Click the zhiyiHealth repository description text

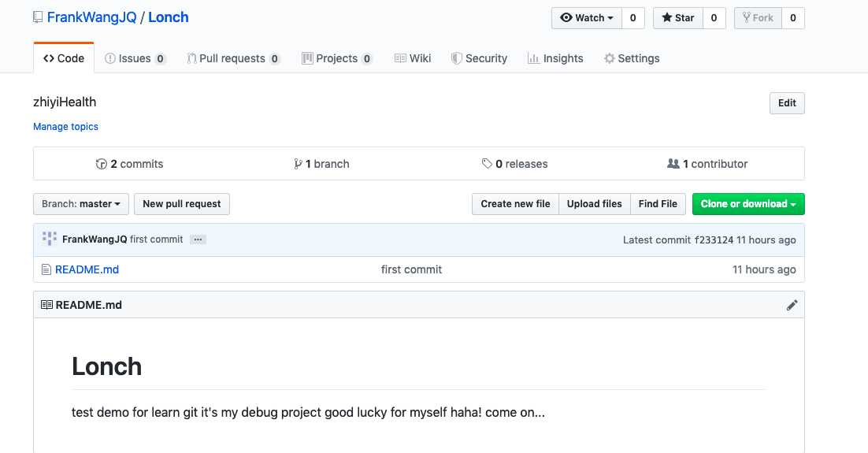(x=65, y=102)
